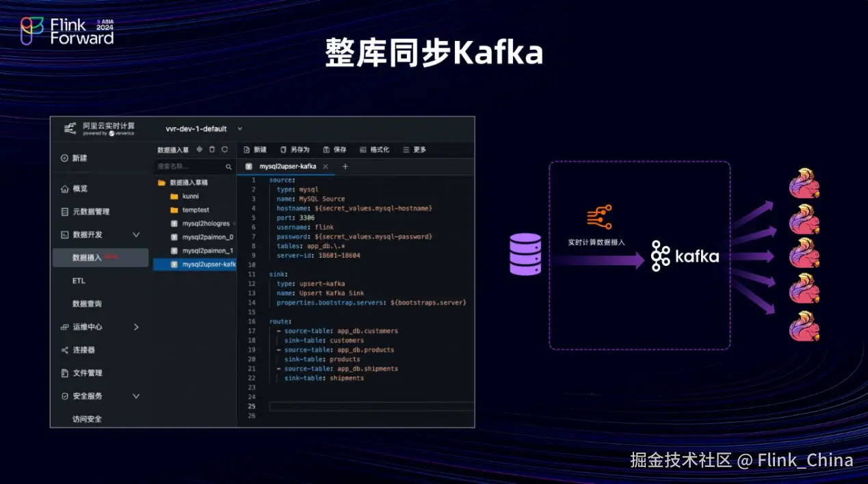Click the properties.bootstrap.servers code line
Viewport: 868px width, 484px height.
click(x=371, y=302)
